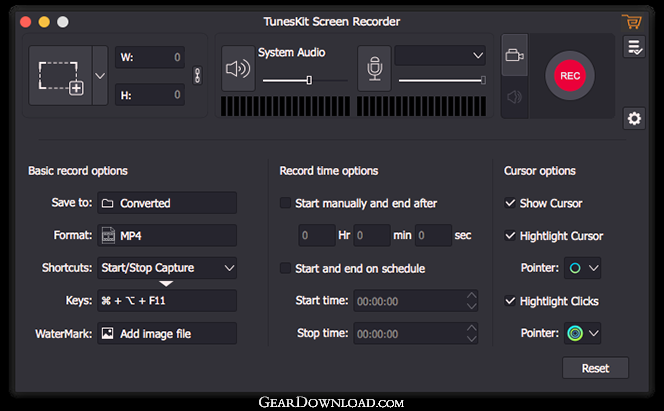Screen dimensions: 664x411
Task: Decrease Start time with down arrow
Action: pyautogui.click(x=471, y=306)
